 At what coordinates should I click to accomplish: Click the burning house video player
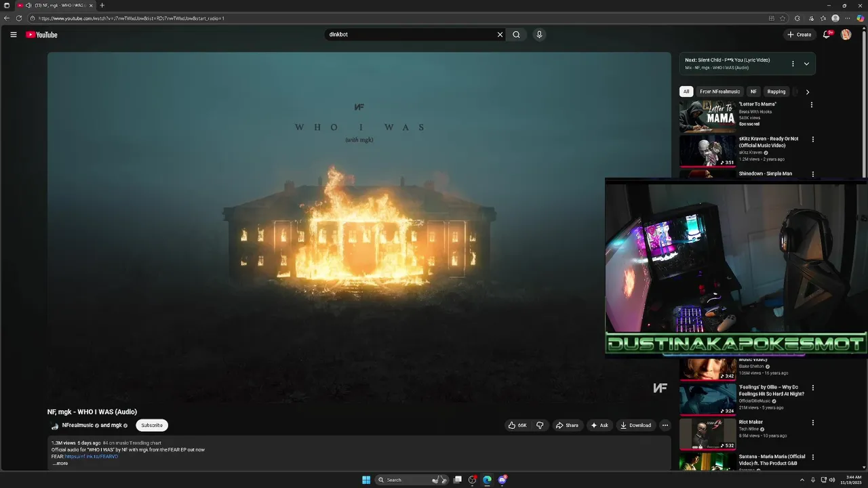pyautogui.click(x=359, y=227)
